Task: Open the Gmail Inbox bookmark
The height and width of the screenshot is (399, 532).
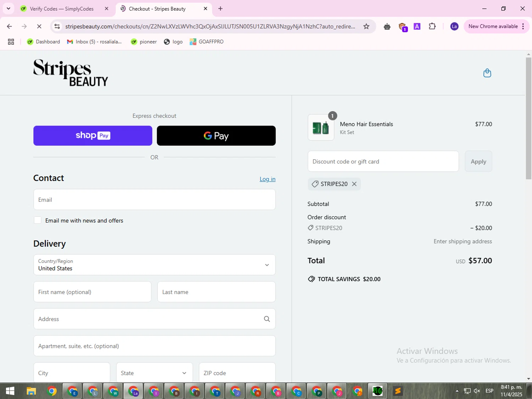Action: 94,41
